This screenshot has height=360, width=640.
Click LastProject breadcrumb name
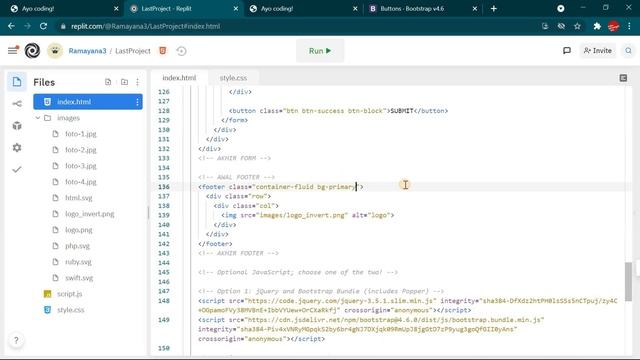tap(133, 51)
